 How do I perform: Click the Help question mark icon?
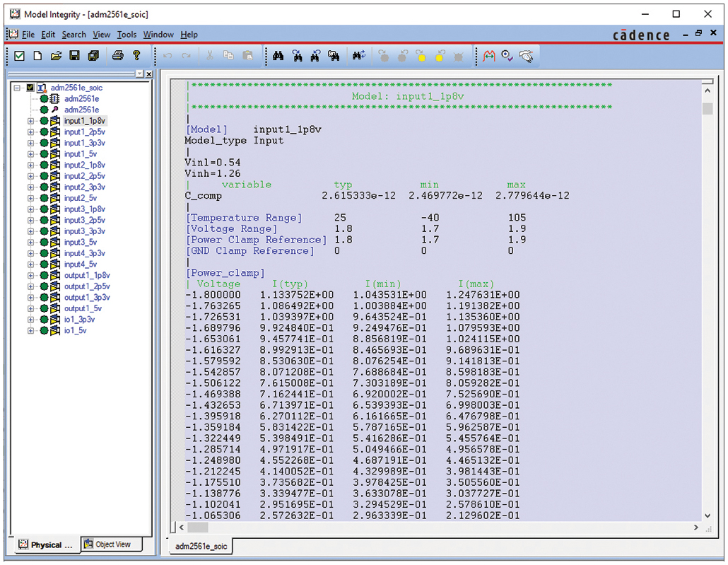[136, 55]
